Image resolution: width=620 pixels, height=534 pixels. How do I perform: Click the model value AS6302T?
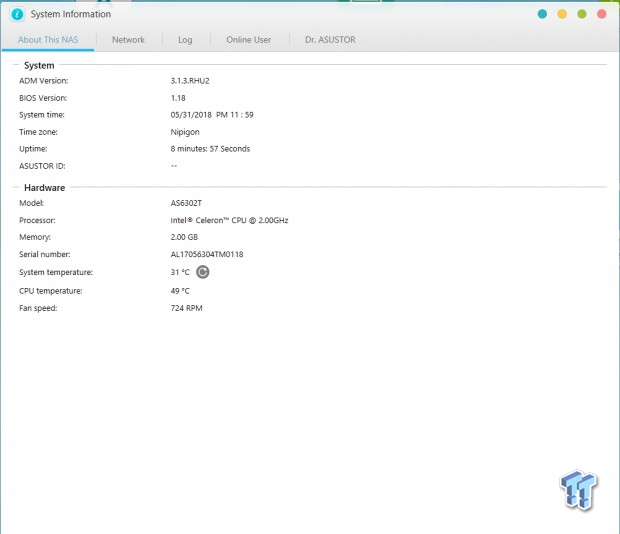click(x=186, y=203)
